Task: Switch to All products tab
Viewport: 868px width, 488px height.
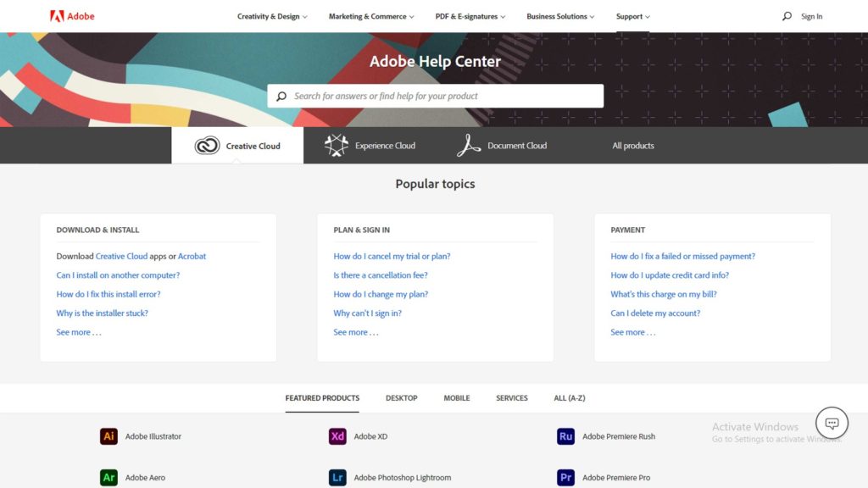Action: [632, 146]
